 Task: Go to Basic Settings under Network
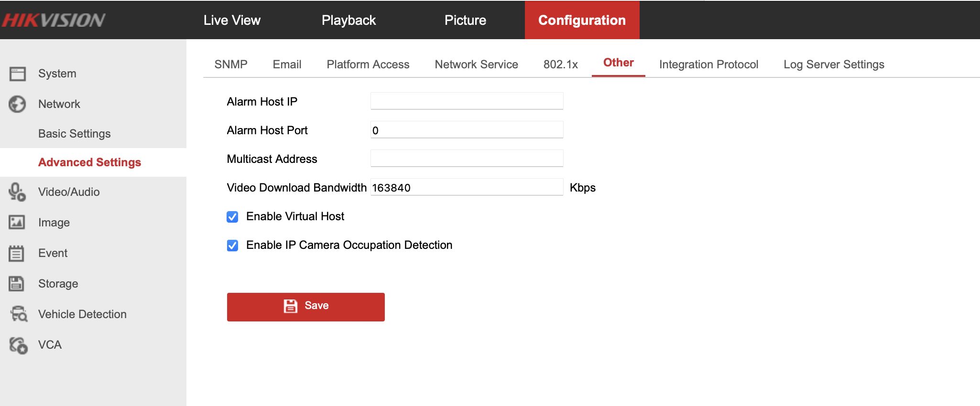(75, 134)
